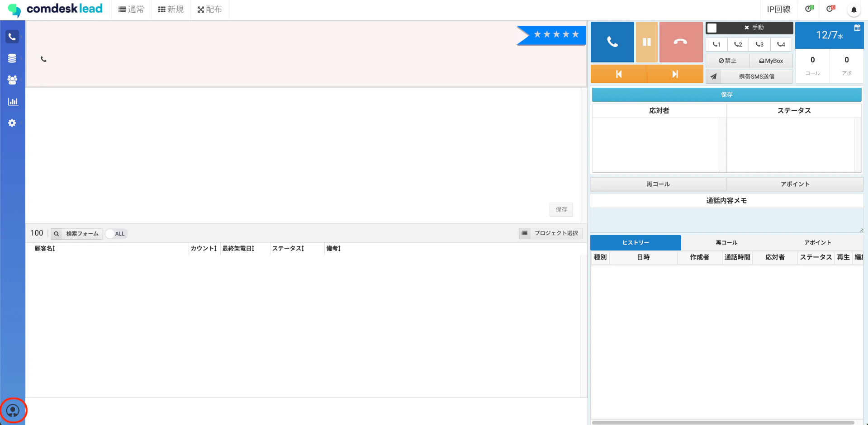Viewport: 868px width, 425px height.
Task: Sort by 備考 column
Action: 333,249
